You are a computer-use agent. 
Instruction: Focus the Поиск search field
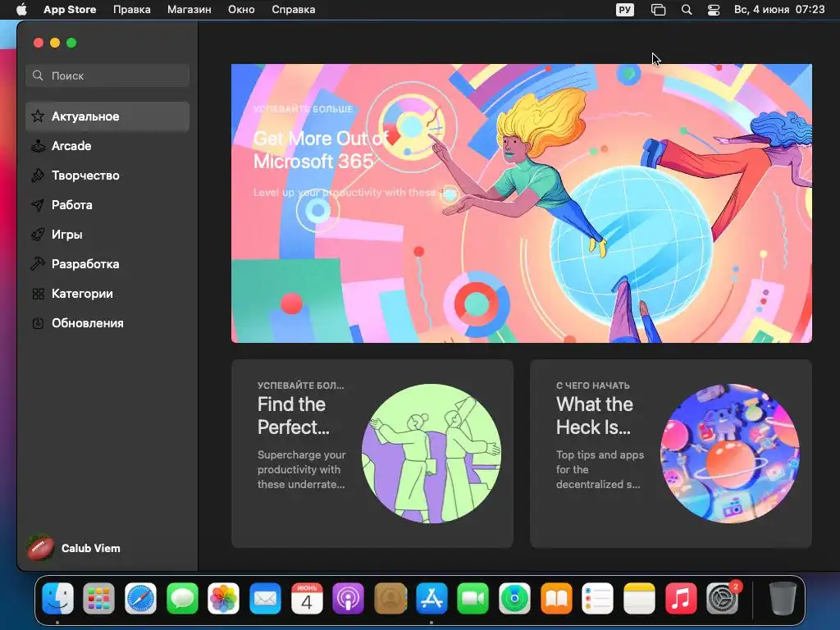tap(107, 75)
